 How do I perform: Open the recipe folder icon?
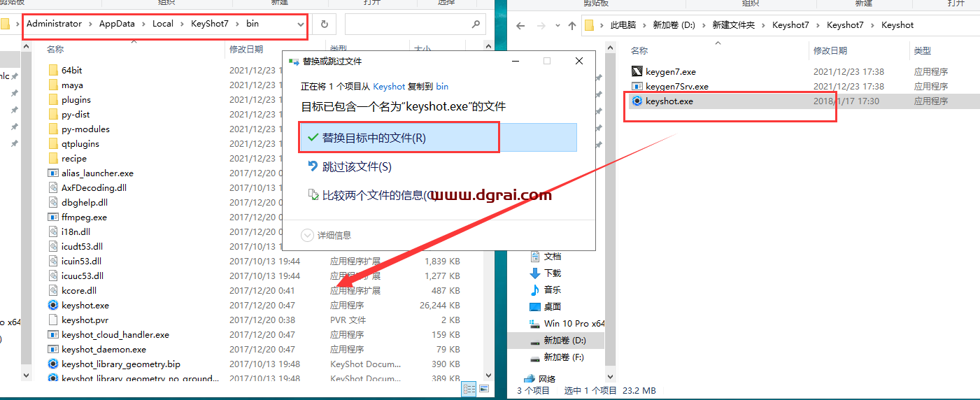[53, 158]
